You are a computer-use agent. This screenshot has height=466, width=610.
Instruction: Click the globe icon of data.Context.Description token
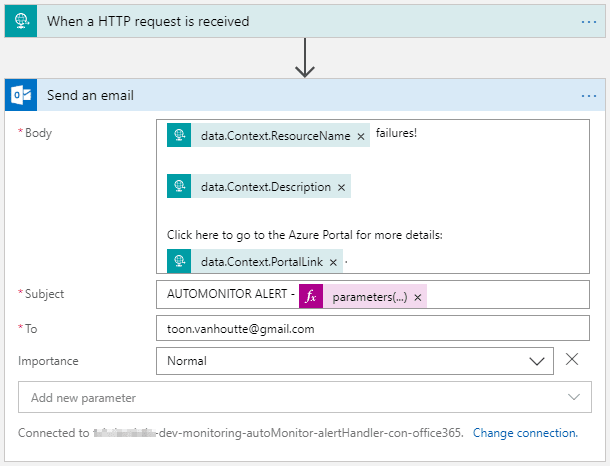coord(179,186)
